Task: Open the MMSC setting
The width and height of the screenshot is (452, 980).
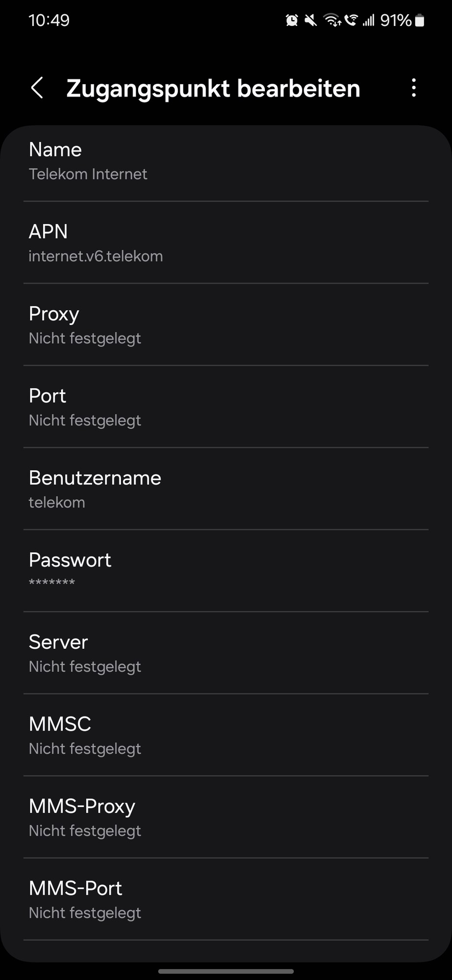Action: pyautogui.click(x=226, y=735)
